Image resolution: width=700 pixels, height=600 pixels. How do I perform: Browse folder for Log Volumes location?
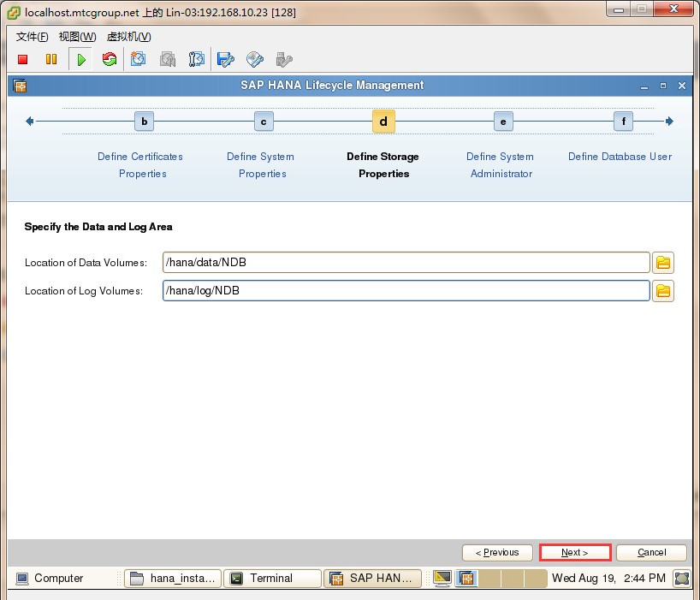click(x=663, y=291)
